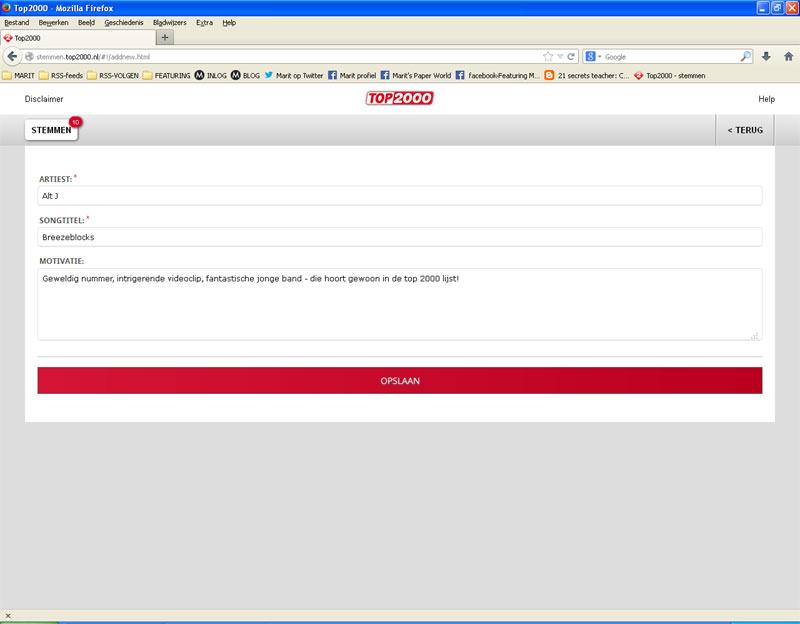
Task: Open a new tab with the plus button
Action: pos(165,37)
